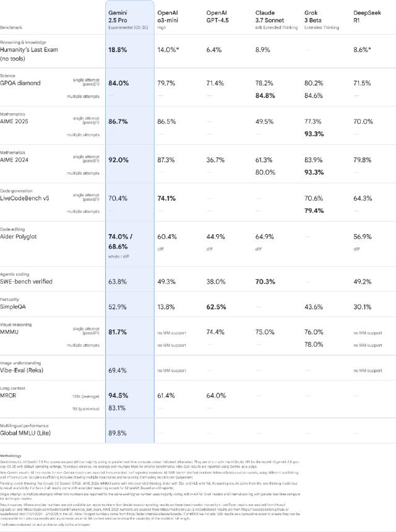
Task: Click the LiveCodeBench v5 row label
Action: (24, 198)
